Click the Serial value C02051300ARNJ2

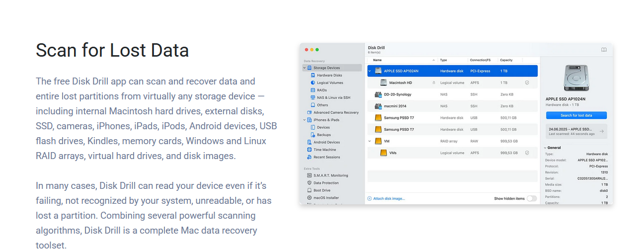point(592,178)
